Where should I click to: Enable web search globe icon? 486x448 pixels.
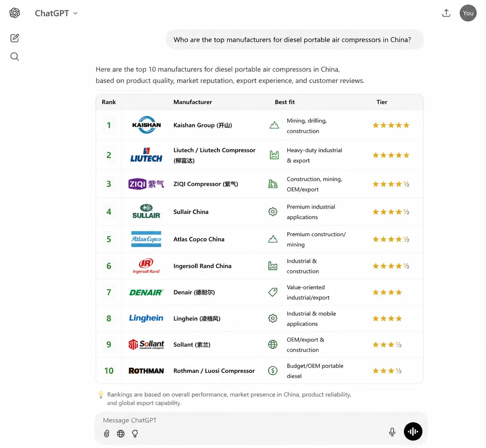(121, 433)
